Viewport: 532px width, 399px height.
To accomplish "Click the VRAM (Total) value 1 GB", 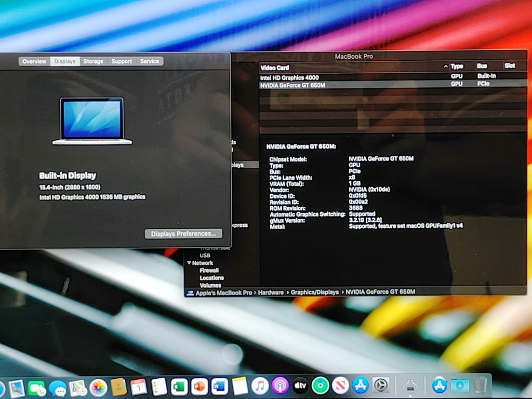I will click(x=355, y=183).
